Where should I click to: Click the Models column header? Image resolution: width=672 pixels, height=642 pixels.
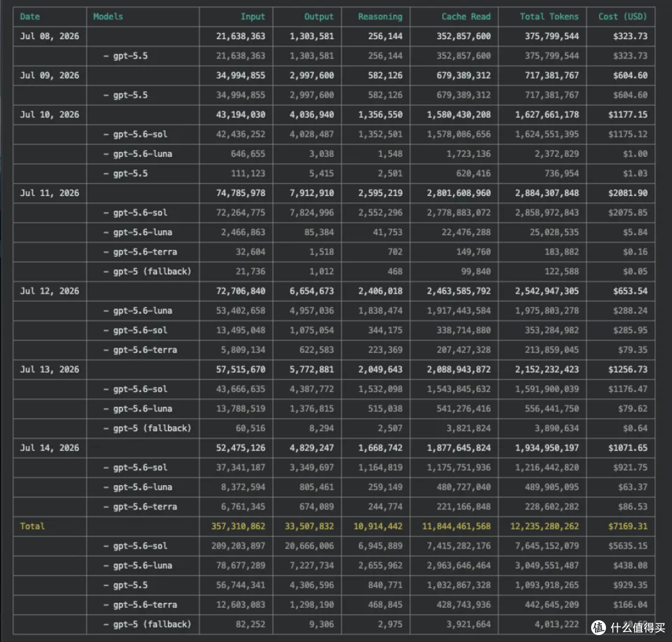(x=108, y=17)
